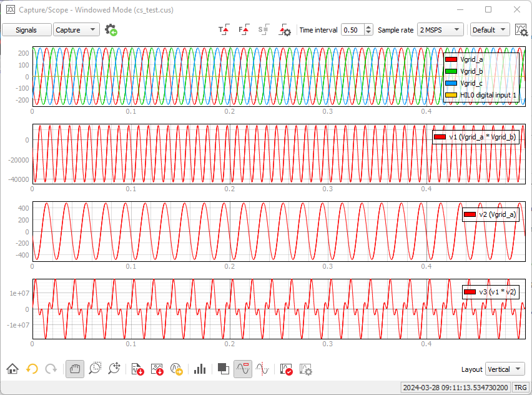Click the Vgrid_b green color swatch in legend

point(451,71)
